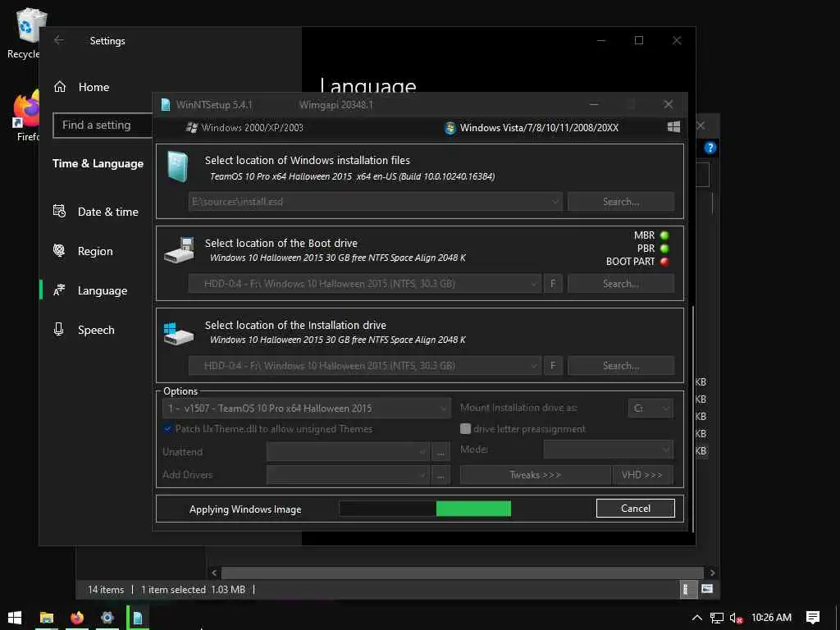Image resolution: width=840 pixels, height=630 pixels.
Task: Click Search for Windows installation files
Action: coord(621,202)
